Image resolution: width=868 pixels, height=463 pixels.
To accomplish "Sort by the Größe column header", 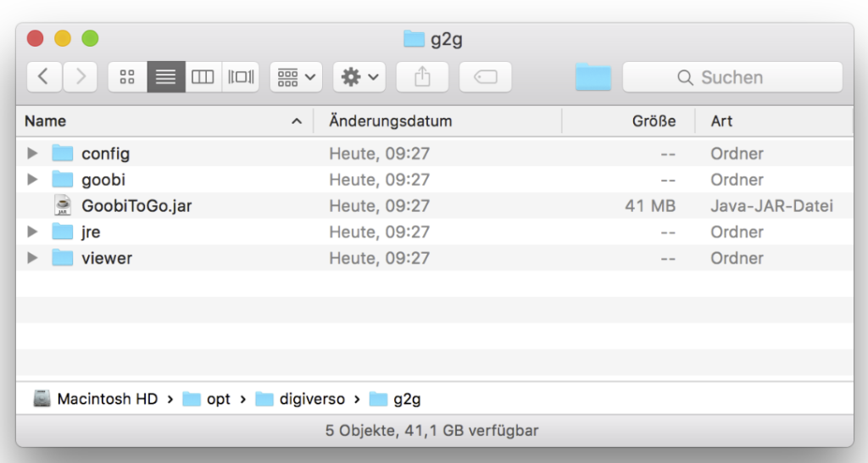I will [627, 121].
